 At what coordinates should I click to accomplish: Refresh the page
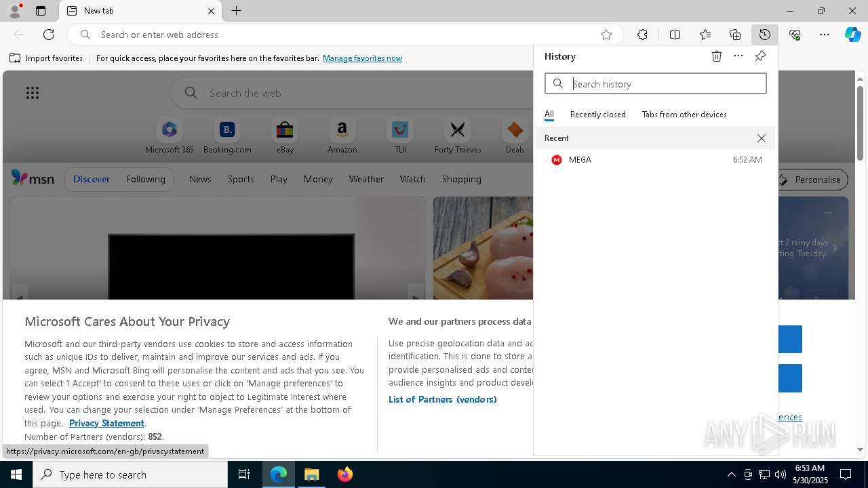(49, 35)
